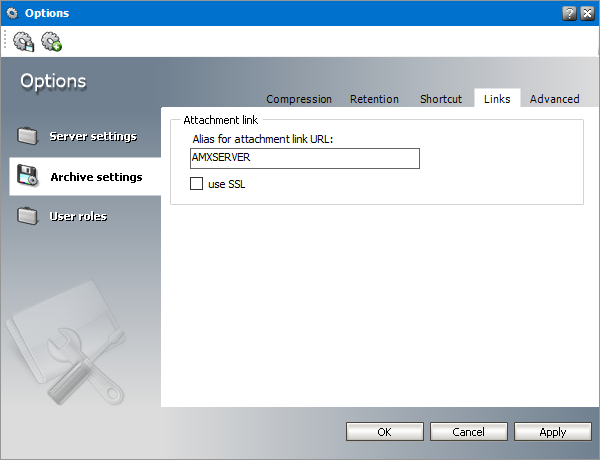Screen dimensions: 600x460
Task: Click the gear icon with green plus
Action: (x=51, y=41)
